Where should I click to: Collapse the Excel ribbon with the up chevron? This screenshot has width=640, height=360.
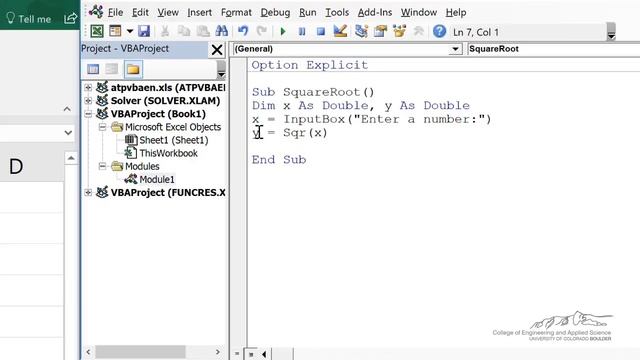click(x=67, y=109)
